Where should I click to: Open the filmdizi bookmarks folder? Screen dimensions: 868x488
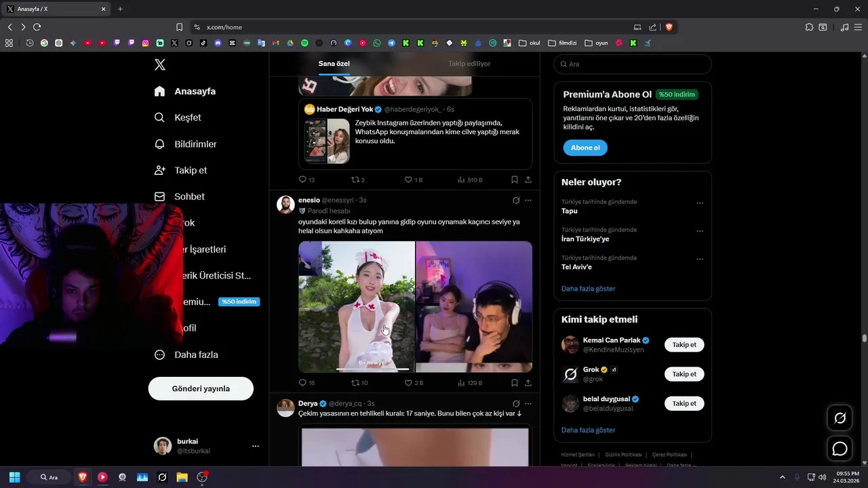(562, 43)
